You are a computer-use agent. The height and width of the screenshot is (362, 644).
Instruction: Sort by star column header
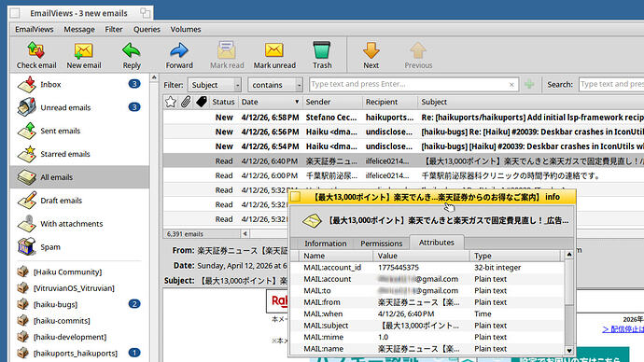click(x=171, y=102)
